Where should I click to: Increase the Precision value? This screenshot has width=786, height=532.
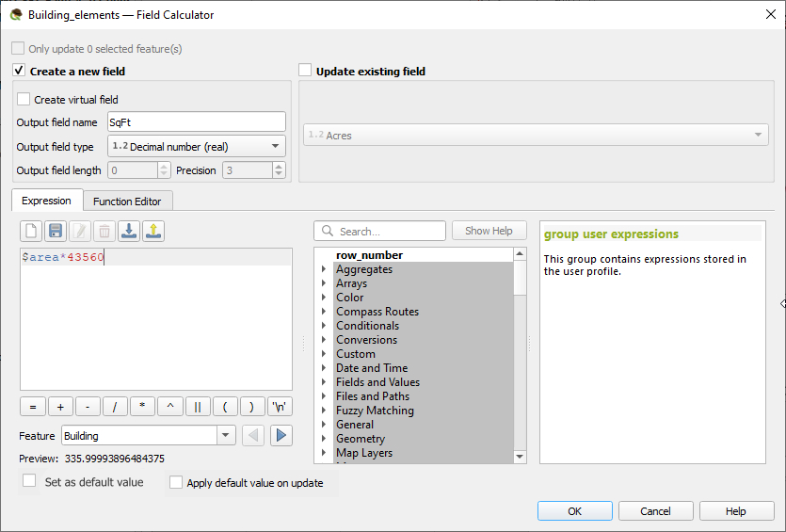(280, 166)
